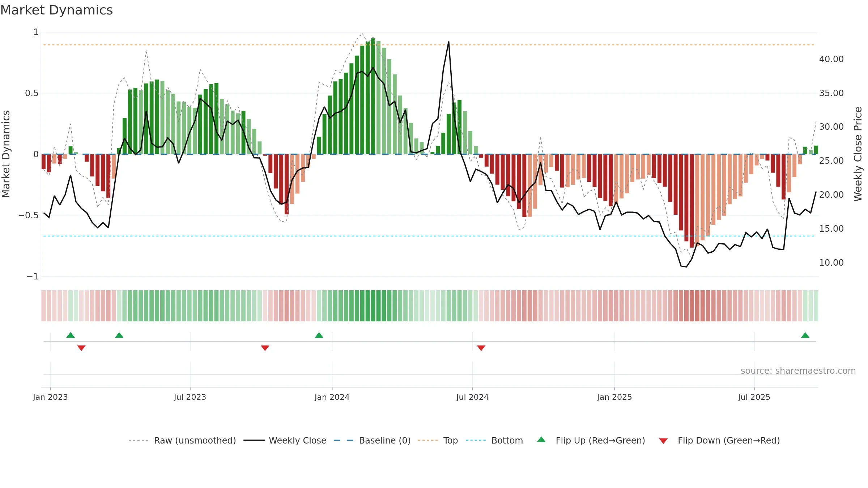Viewport: 868px width, 488px height.
Task: Click the Jul 2023 axis label
Action: (x=190, y=397)
